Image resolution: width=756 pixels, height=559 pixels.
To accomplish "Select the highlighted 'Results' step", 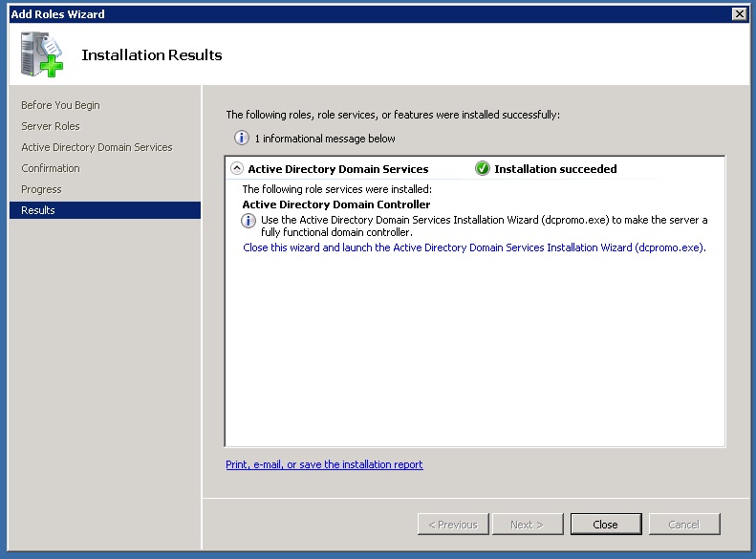I will 105,210.
